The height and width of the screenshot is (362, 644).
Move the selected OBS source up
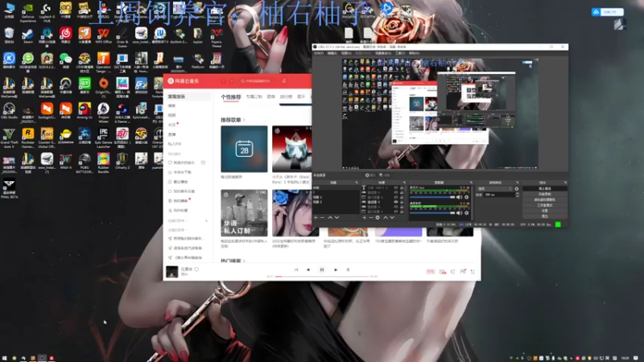386,217
